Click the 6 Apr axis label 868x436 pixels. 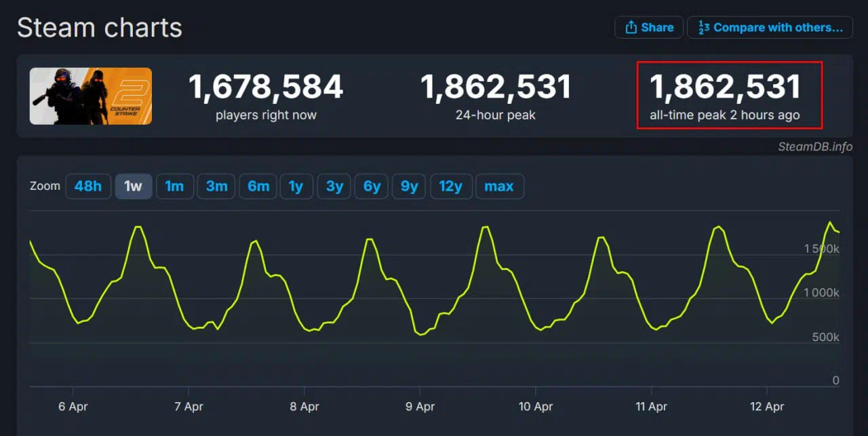click(x=73, y=407)
